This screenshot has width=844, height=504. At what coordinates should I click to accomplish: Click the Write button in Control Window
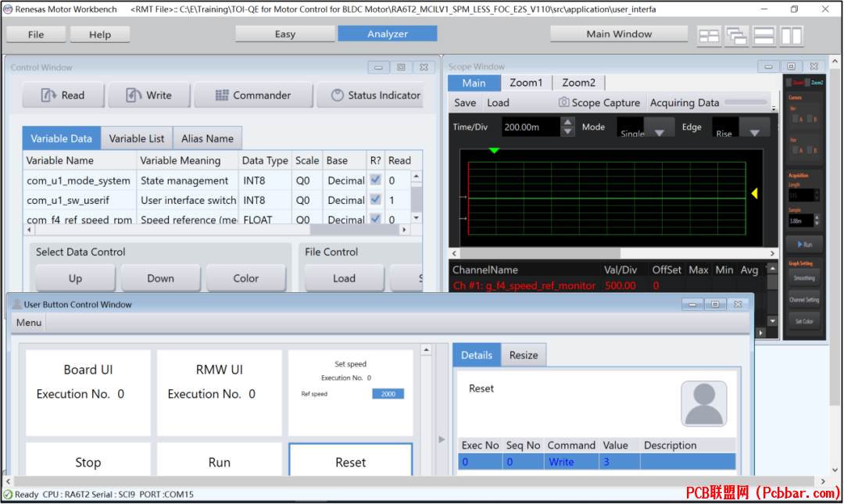click(x=148, y=95)
